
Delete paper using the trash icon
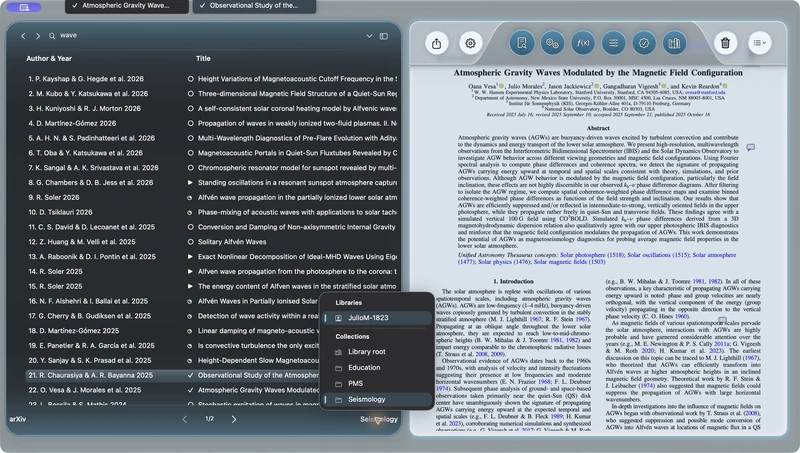click(725, 43)
